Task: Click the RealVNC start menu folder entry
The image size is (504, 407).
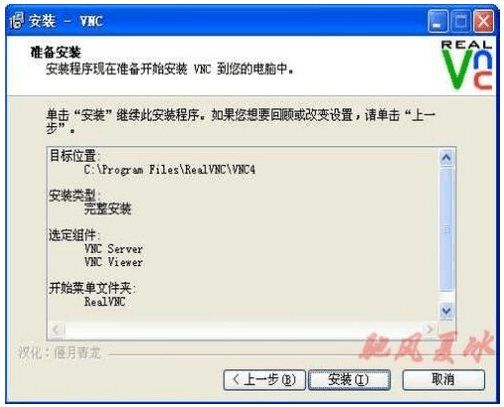Action: 105,302
